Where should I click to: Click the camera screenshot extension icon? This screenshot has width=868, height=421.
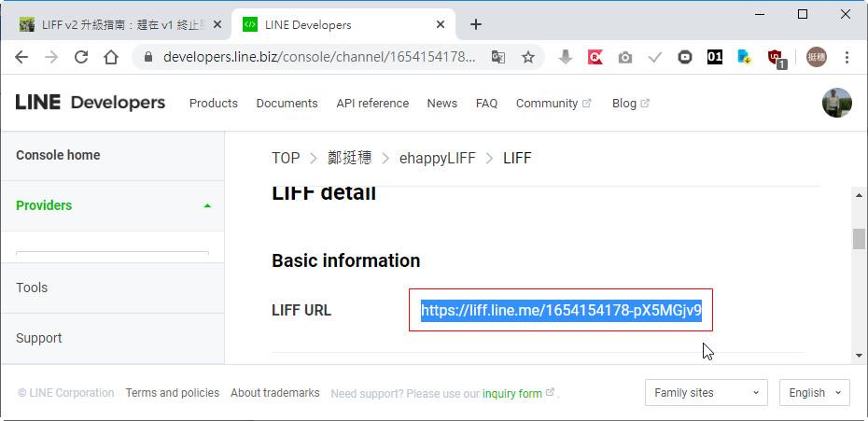pyautogui.click(x=625, y=57)
